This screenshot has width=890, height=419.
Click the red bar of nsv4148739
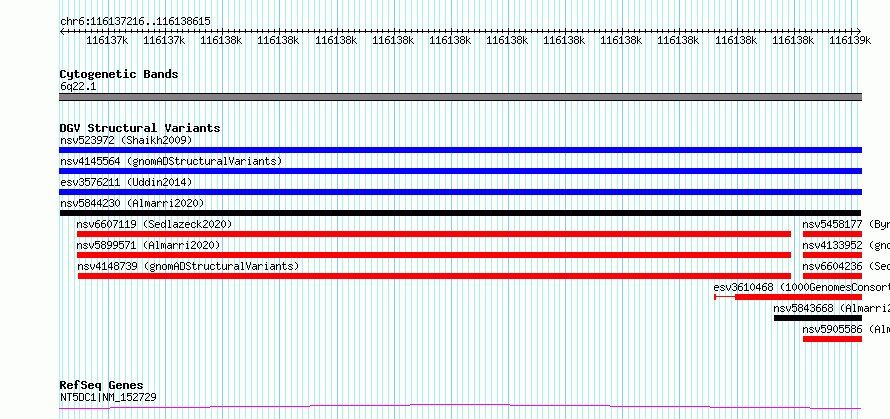(x=434, y=276)
